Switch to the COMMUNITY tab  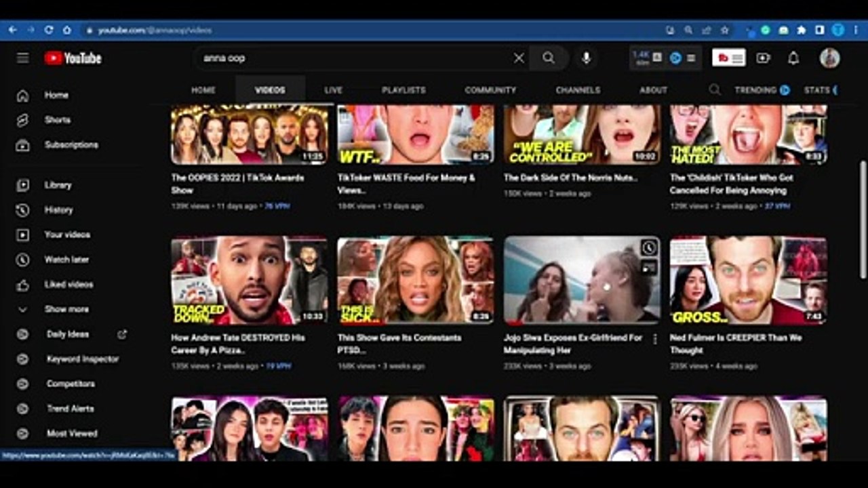[x=490, y=89]
